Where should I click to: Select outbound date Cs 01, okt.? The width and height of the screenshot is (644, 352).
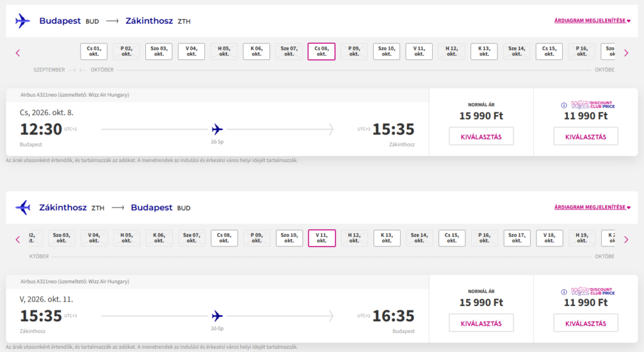click(94, 52)
